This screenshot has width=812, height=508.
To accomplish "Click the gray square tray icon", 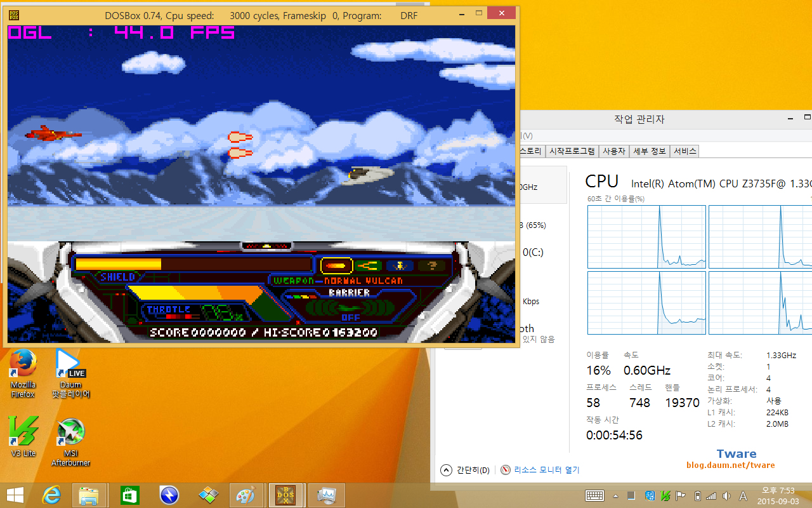I will tap(631, 495).
